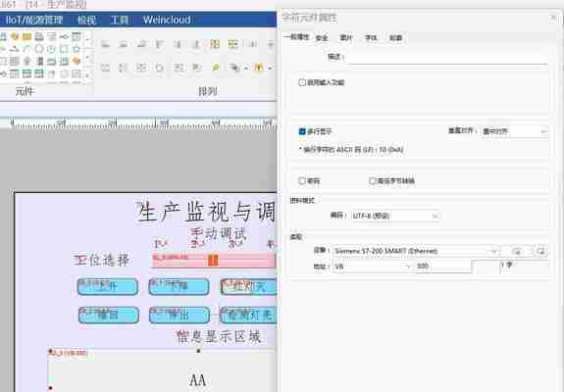
Task: Click the star-shaped icon in 元件 gallery
Action: pos(77,49)
